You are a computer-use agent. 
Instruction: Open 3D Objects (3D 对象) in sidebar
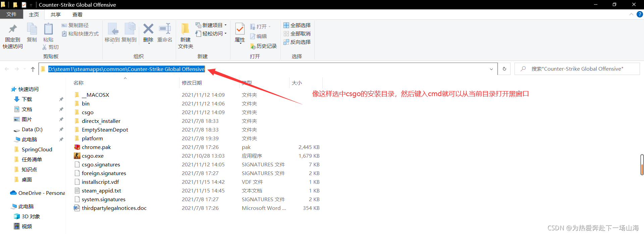pos(31,216)
